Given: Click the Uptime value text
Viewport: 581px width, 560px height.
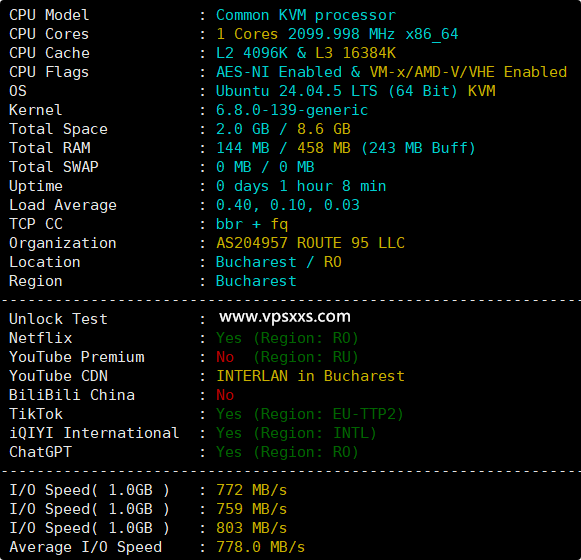Looking at the screenshot, I should coord(301,186).
